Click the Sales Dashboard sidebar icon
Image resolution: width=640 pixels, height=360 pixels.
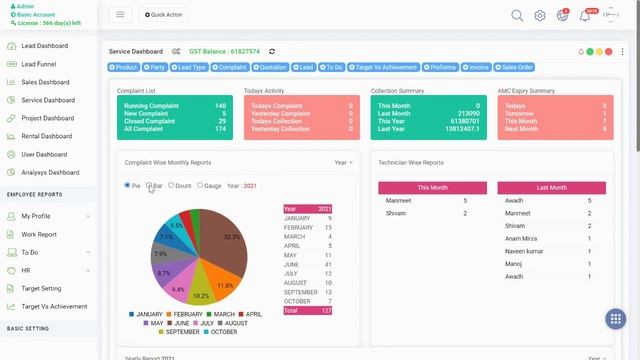coord(11,82)
